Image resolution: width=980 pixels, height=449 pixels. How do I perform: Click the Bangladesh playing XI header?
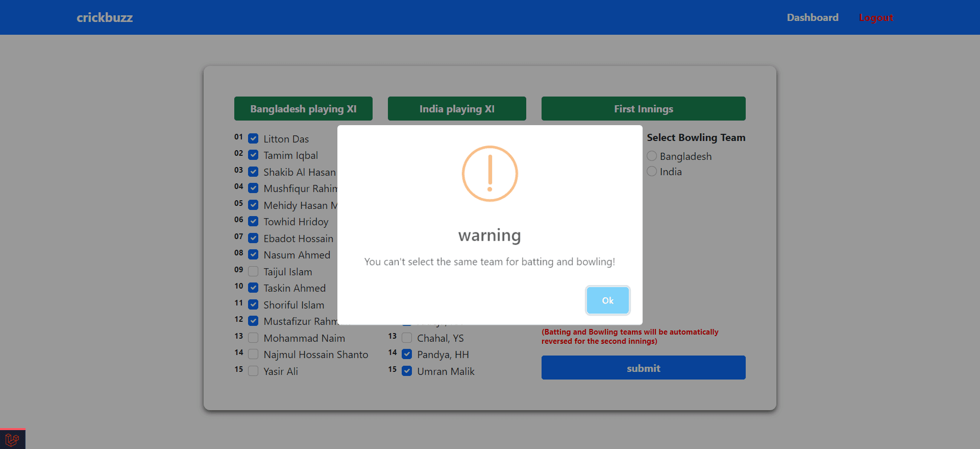[303, 108]
